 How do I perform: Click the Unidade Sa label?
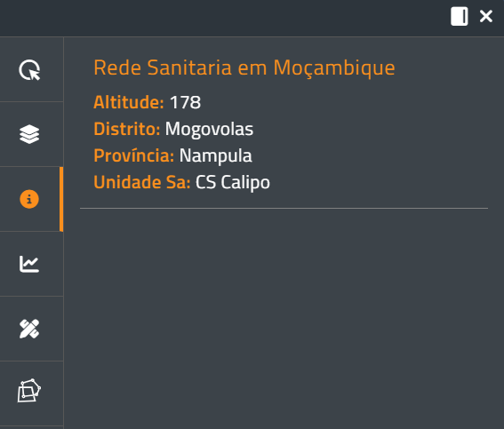point(142,182)
